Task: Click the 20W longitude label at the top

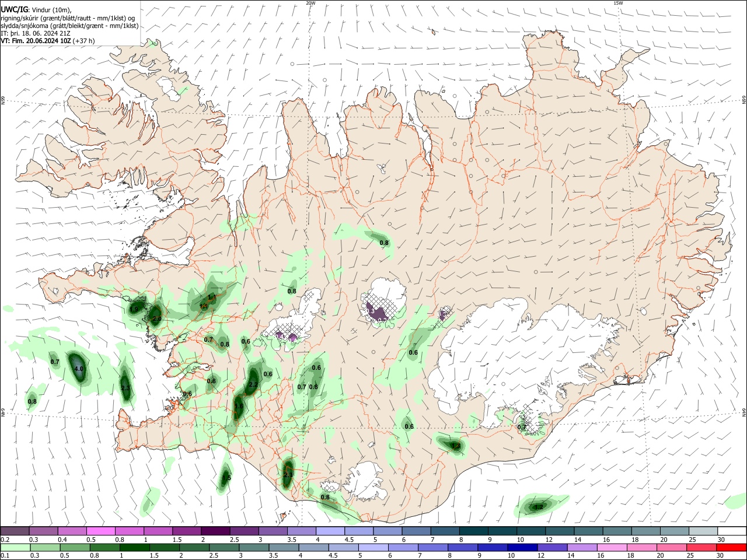Action: pos(310,3)
